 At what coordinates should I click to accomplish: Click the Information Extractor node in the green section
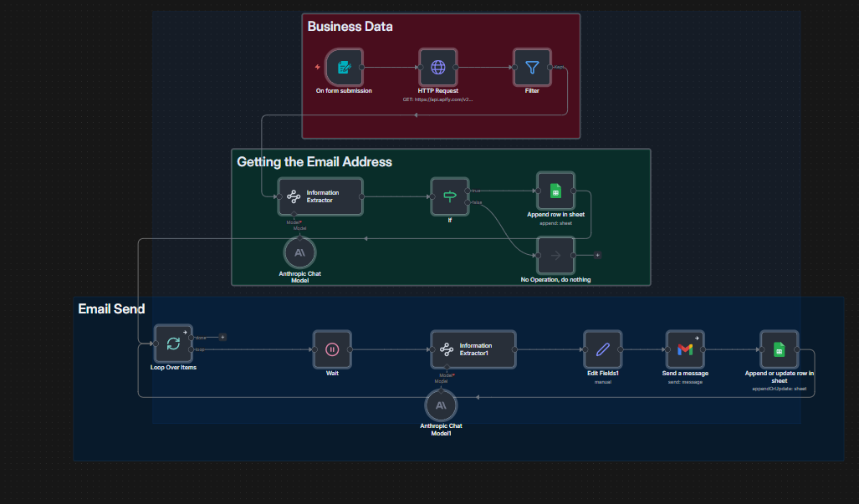tap(320, 196)
